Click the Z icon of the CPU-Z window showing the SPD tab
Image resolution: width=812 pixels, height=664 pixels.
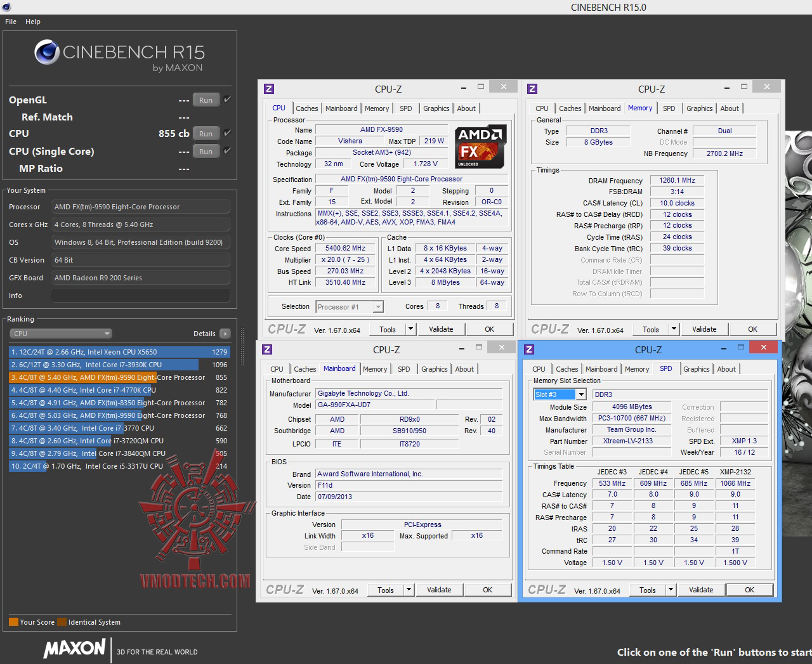click(x=529, y=349)
